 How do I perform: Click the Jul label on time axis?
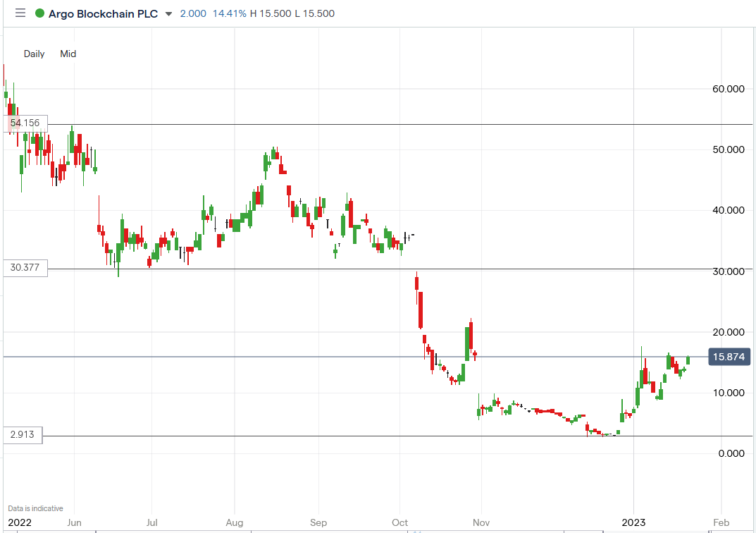coord(151,523)
